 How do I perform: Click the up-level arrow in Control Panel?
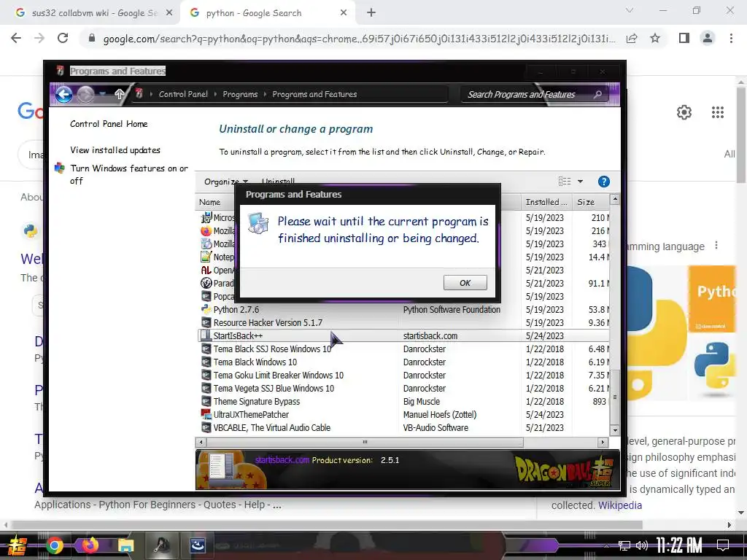click(x=120, y=94)
